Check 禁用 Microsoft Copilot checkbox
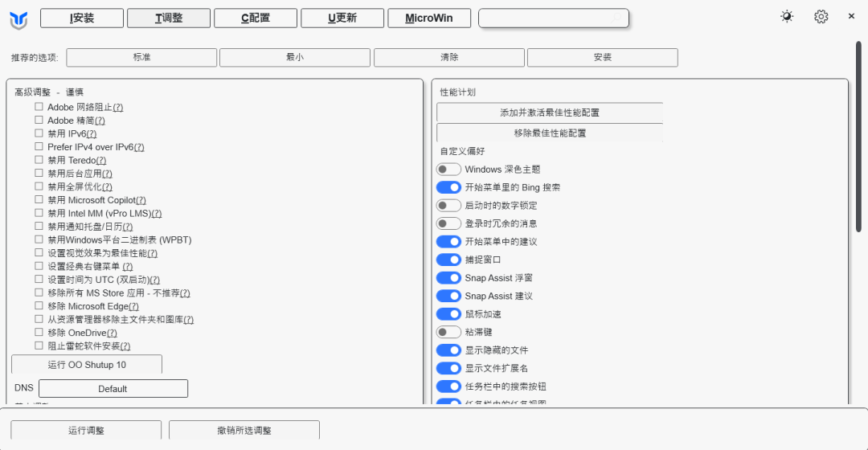This screenshot has height=450, width=868. coord(39,199)
